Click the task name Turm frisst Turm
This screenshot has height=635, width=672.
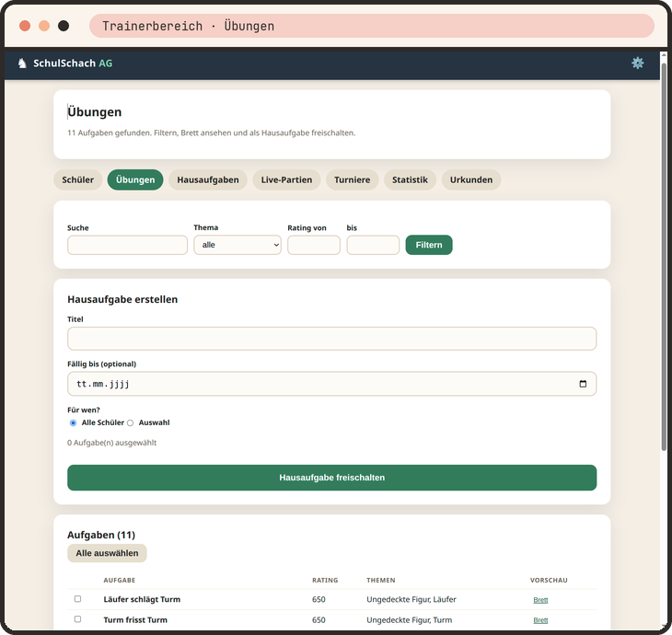[x=135, y=620]
